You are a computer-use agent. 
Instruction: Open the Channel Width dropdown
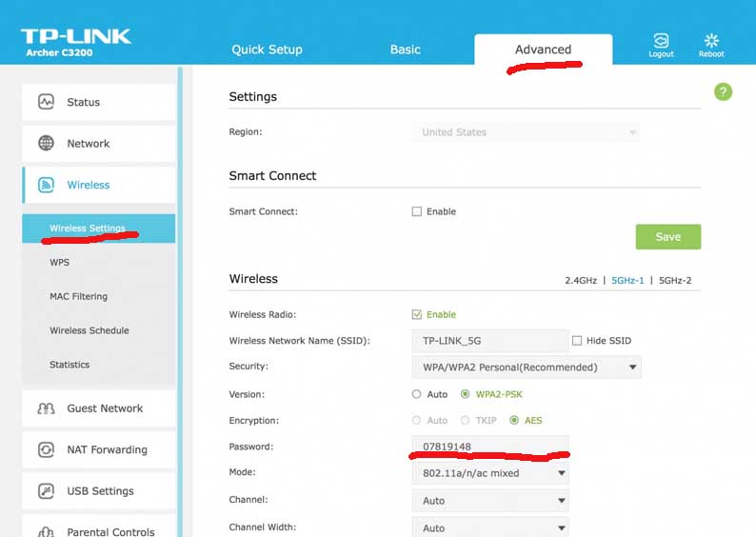(490, 527)
